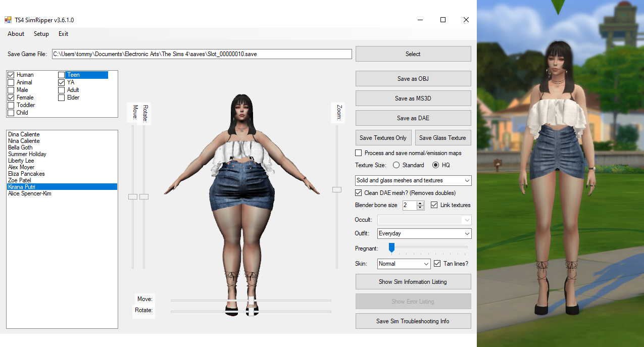Uncheck Clean DAE mesh
The width and height of the screenshot is (644, 347).
359,193
